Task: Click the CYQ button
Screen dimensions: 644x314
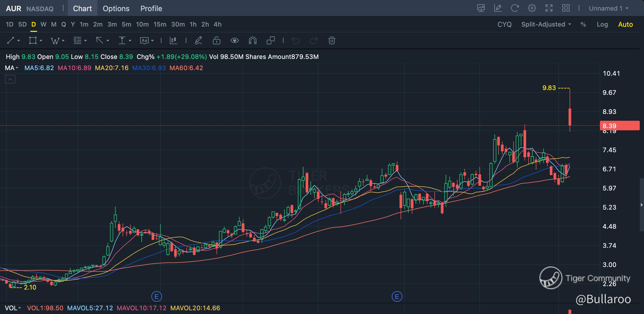Action: (x=504, y=24)
